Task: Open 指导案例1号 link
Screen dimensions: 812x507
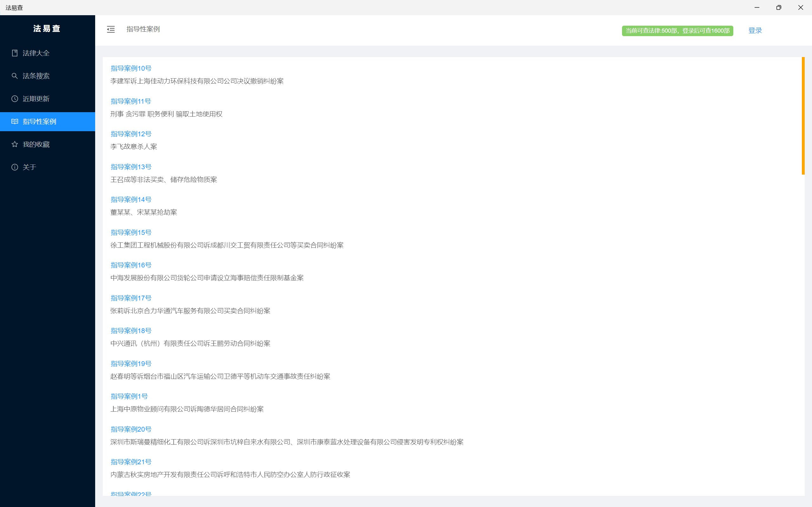Action: tap(129, 396)
